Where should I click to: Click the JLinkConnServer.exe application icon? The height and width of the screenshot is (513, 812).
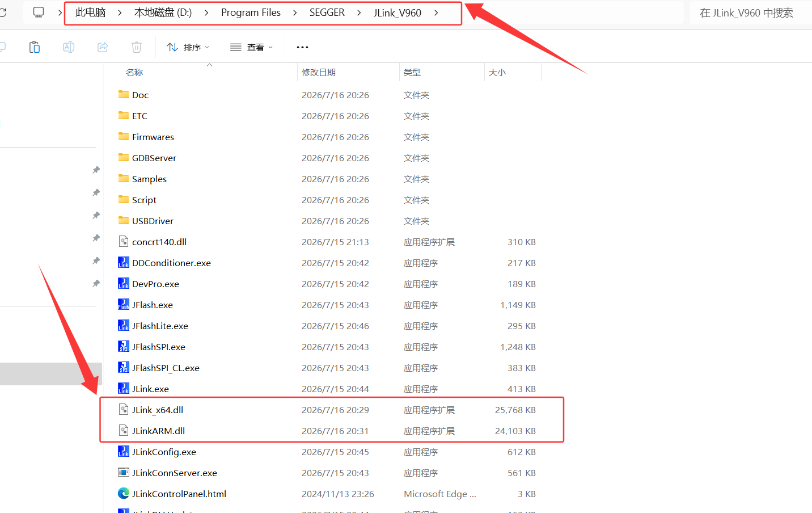click(124, 472)
